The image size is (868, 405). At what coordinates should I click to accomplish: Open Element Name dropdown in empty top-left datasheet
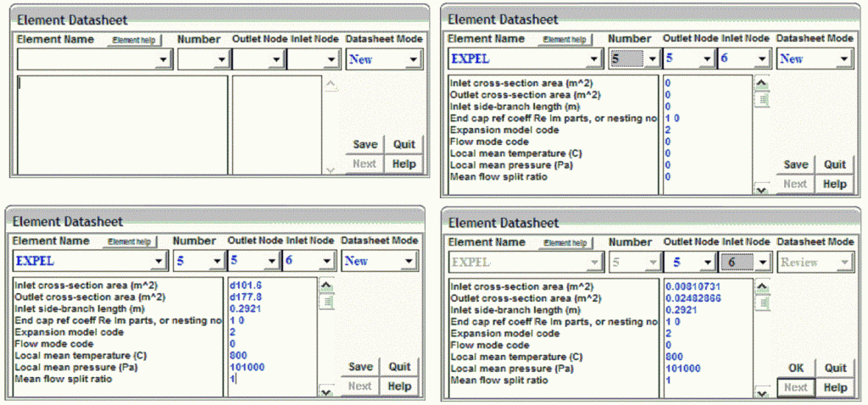163,60
